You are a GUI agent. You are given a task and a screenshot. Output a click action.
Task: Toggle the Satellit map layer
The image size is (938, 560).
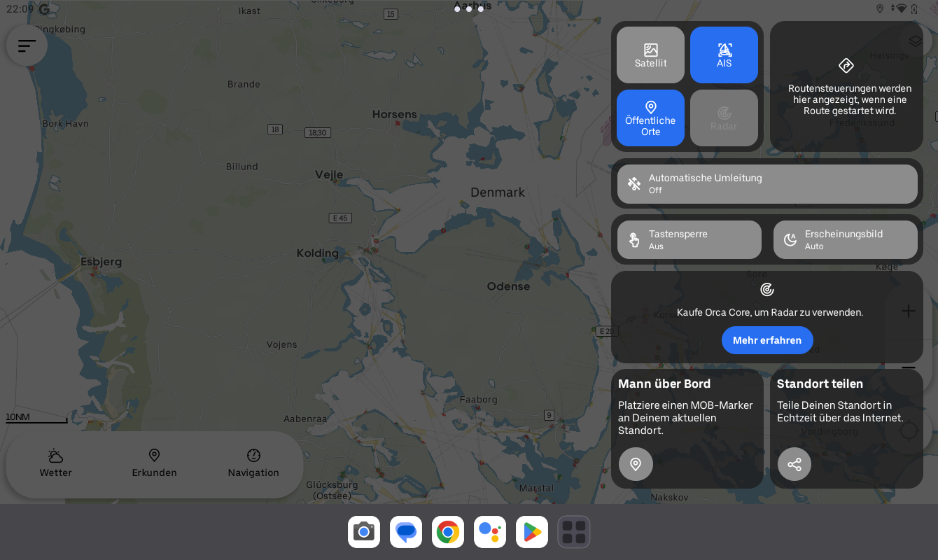pos(650,55)
